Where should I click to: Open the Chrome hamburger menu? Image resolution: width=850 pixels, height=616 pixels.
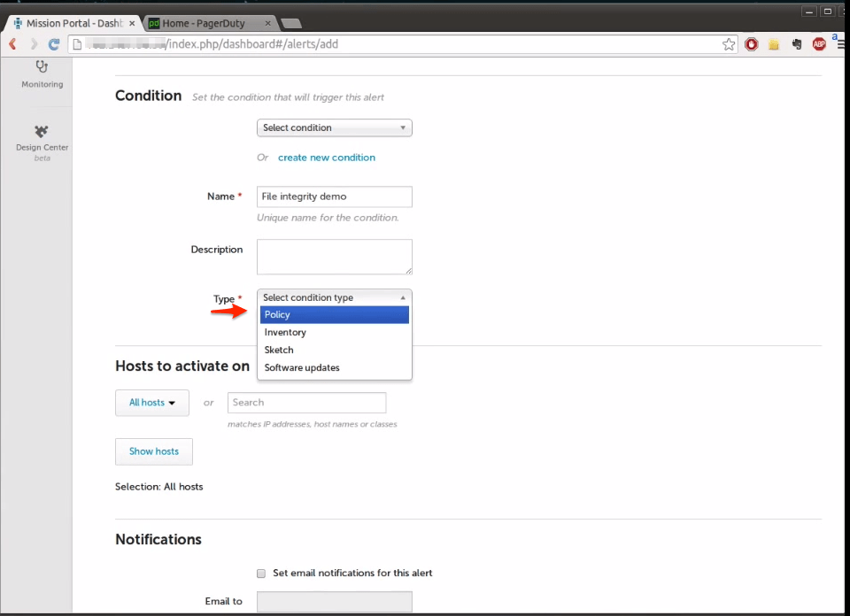pyautogui.click(x=839, y=43)
